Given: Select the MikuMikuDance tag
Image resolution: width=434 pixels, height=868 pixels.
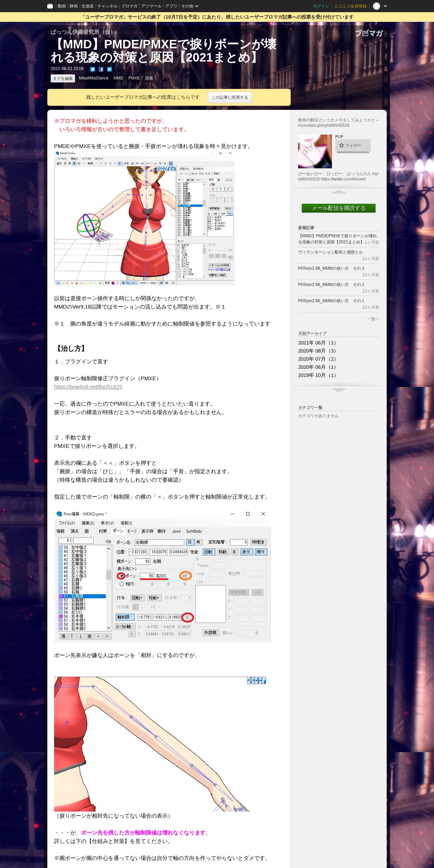Looking at the screenshot, I should tap(93, 78).
